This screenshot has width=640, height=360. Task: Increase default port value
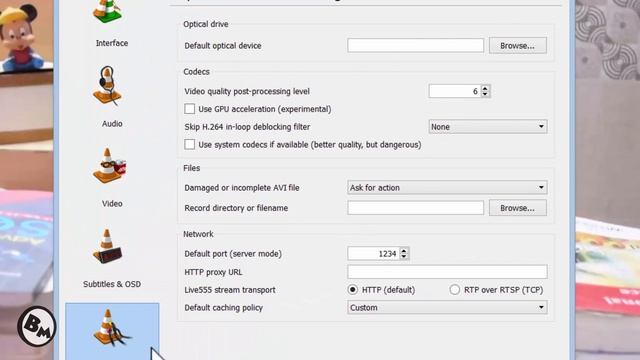(404, 250)
